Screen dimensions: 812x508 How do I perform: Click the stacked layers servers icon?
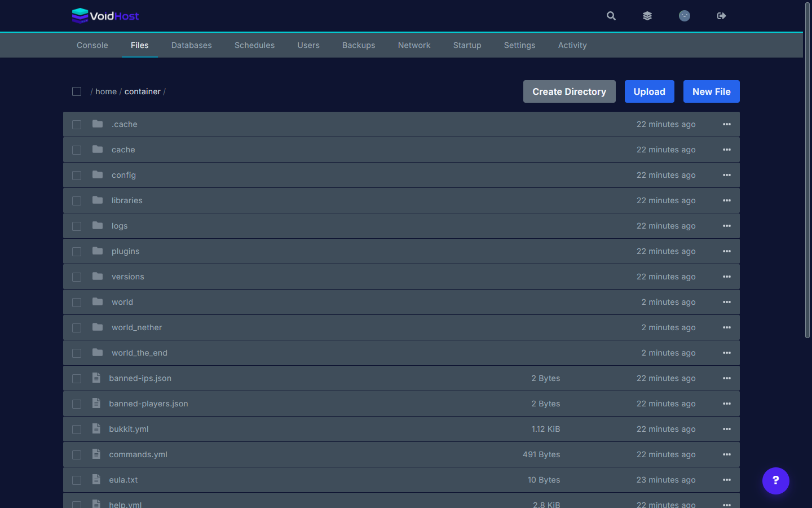[x=647, y=16]
